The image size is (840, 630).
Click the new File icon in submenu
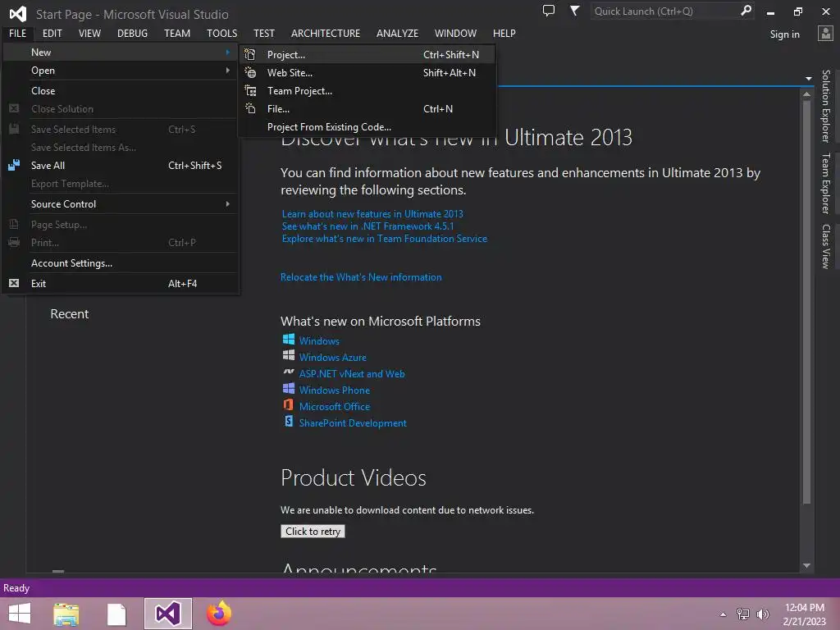pyautogui.click(x=250, y=109)
